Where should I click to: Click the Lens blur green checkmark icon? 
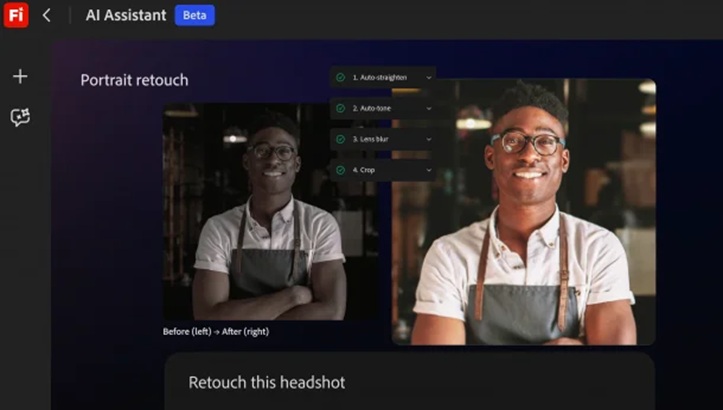click(x=341, y=139)
